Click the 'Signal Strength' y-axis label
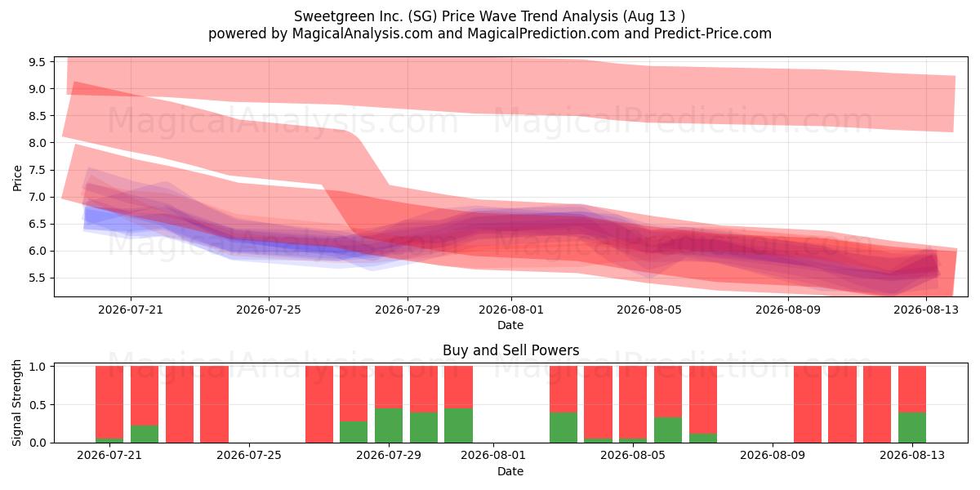Image resolution: width=980 pixels, height=490 pixels. 17,403
